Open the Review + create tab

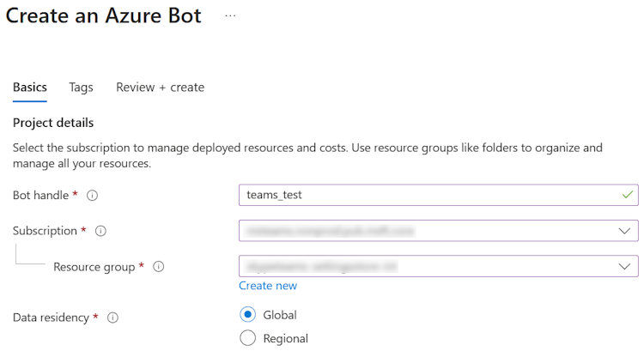161,88
